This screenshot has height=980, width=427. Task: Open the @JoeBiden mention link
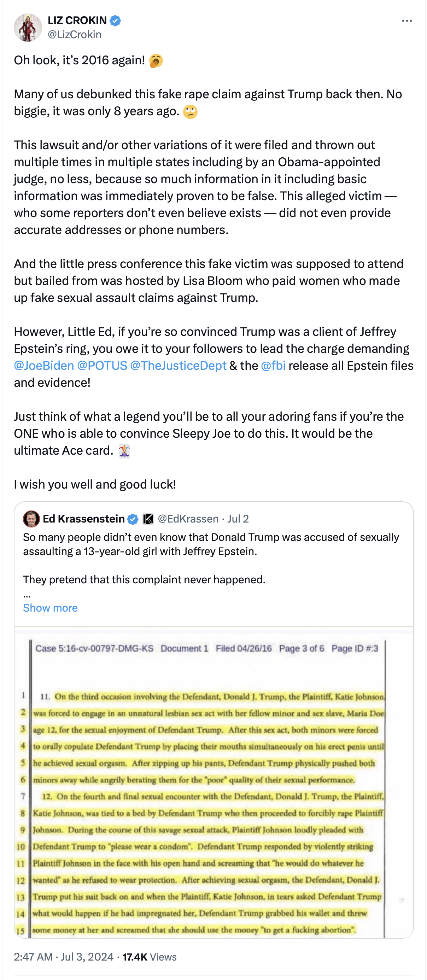click(44, 365)
